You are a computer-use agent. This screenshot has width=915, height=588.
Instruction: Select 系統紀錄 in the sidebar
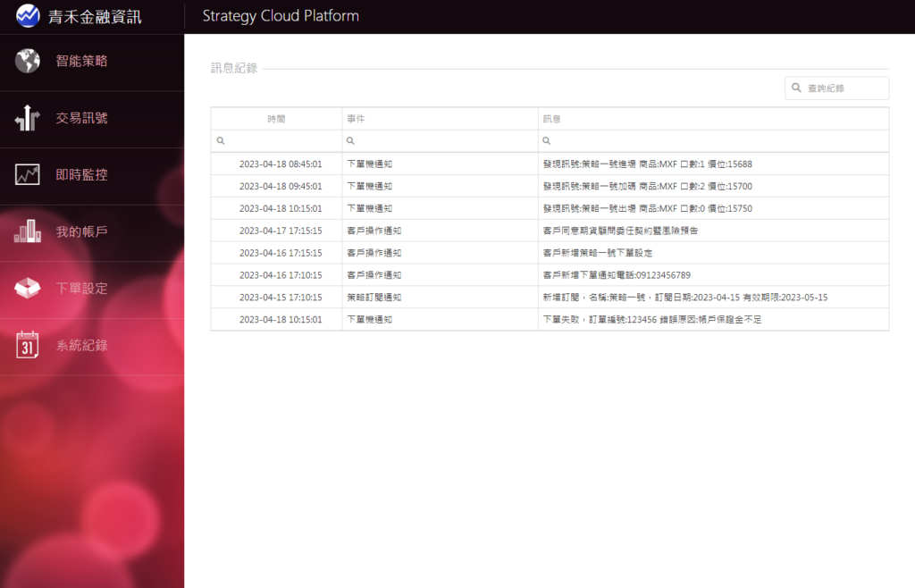pos(92,345)
